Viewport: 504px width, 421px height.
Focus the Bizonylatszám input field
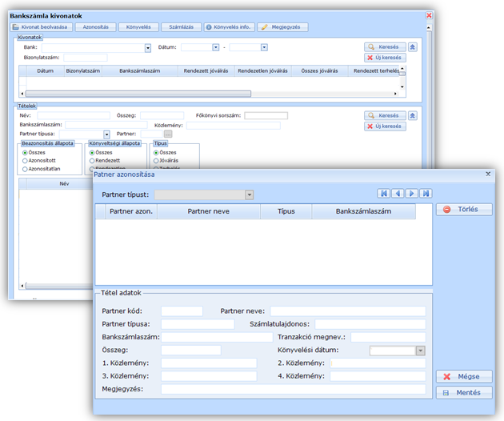tap(86, 58)
